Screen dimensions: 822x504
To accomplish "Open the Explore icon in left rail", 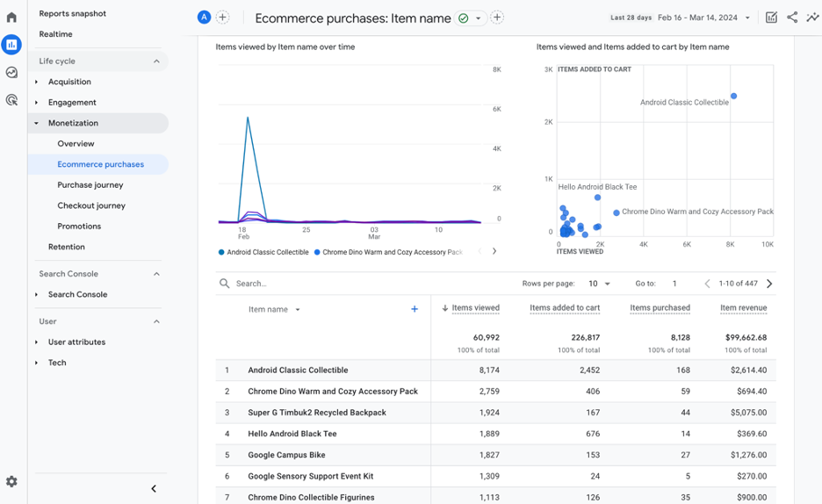I will [x=11, y=72].
